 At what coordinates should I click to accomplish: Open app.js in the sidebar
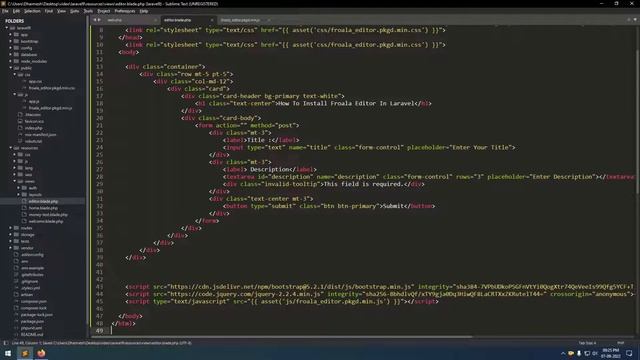[34, 101]
